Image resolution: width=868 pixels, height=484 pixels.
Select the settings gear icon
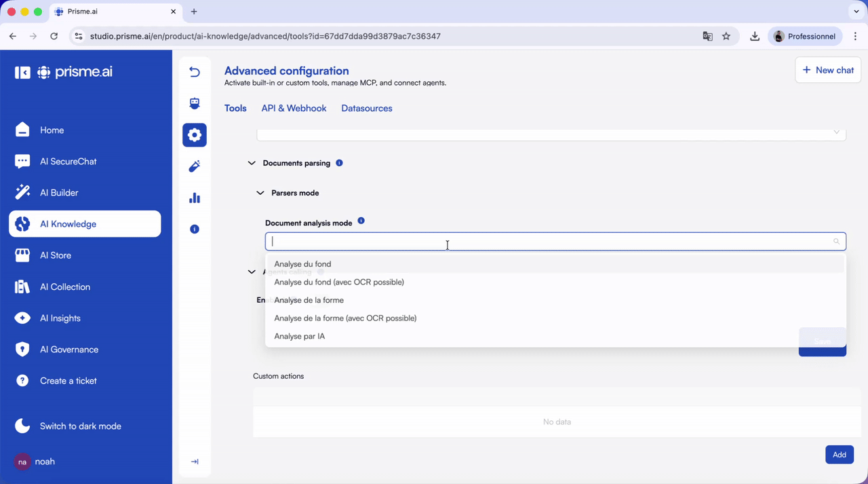tap(195, 135)
